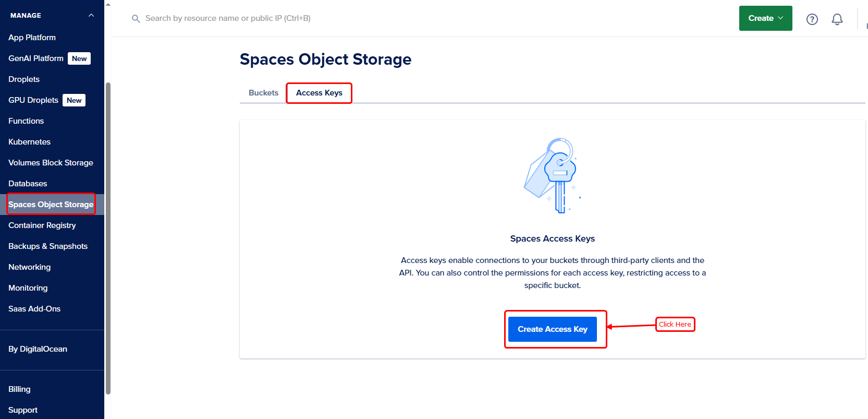Select the Access Keys tab
Viewport: 868px width, 419px height.
point(319,93)
